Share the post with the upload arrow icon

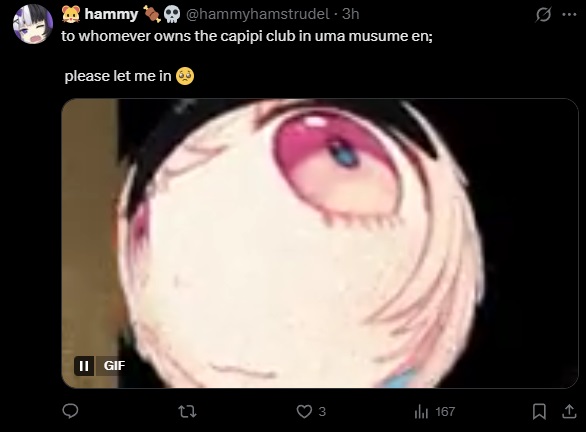[x=569, y=411]
